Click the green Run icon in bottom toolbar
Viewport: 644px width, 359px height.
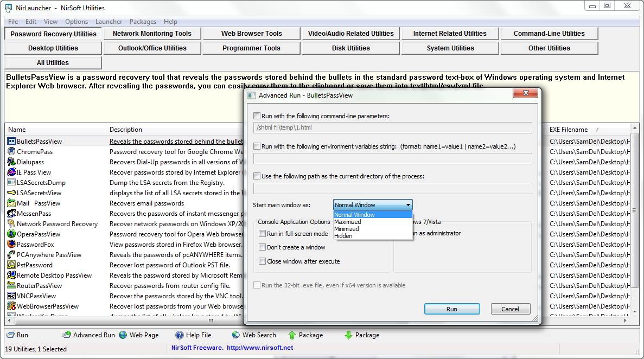[10, 335]
